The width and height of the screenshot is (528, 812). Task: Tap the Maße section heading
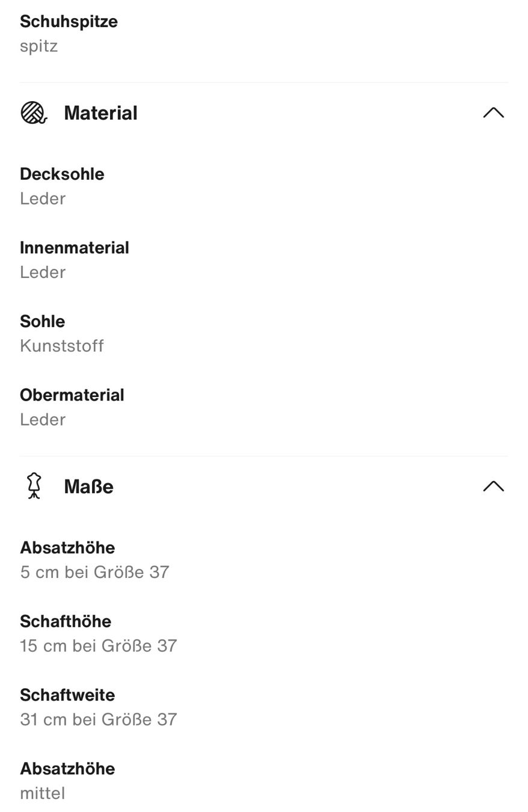click(x=88, y=487)
